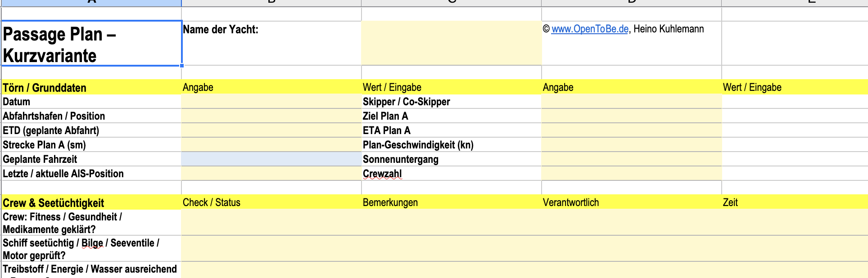Viewport: 868px width, 278px height.
Task: Click the blue Geplante Fahrzeit result cell
Action: [x=271, y=159]
